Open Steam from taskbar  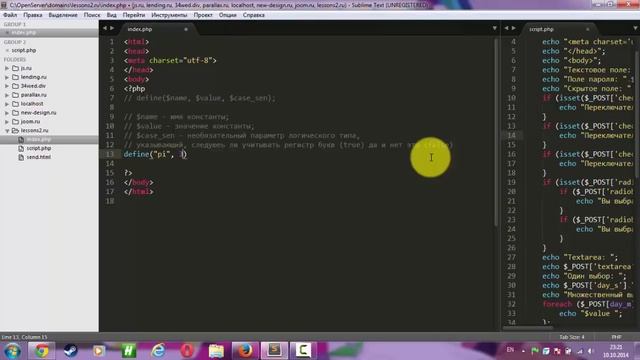[70, 351]
